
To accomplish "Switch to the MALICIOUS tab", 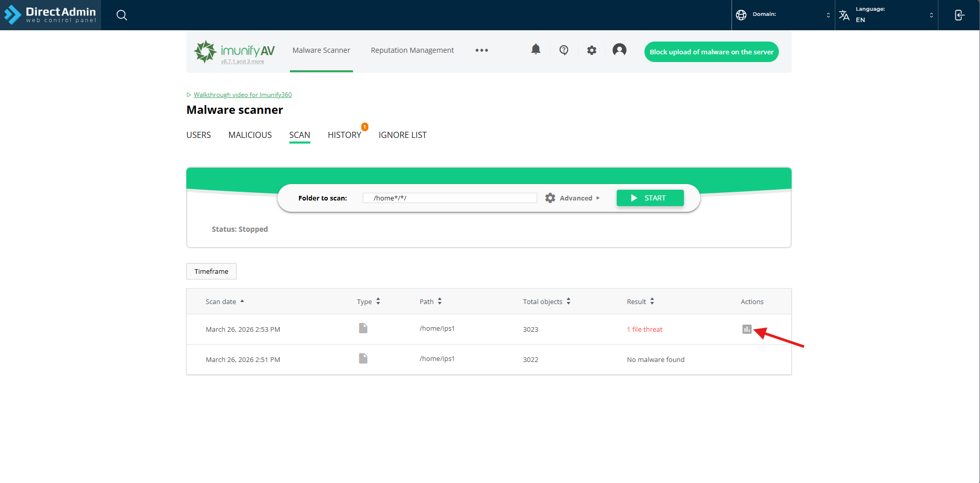I will click(x=250, y=135).
